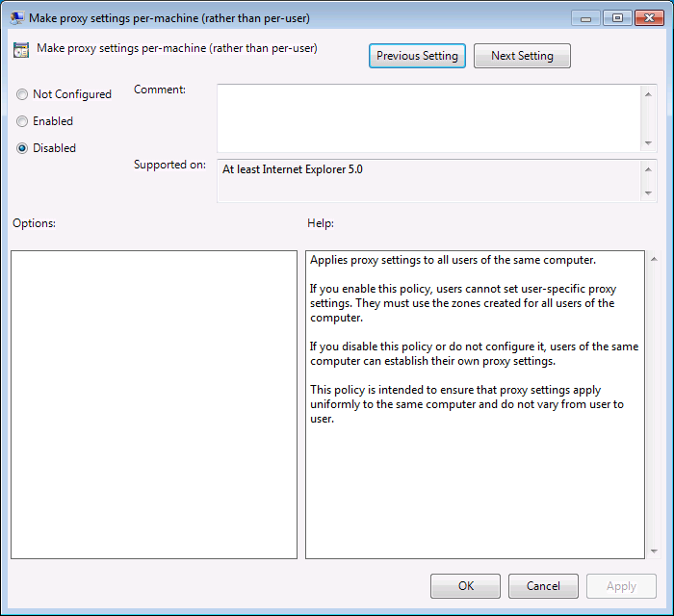
Task: Maximize the policy dialog window
Action: pos(617,18)
